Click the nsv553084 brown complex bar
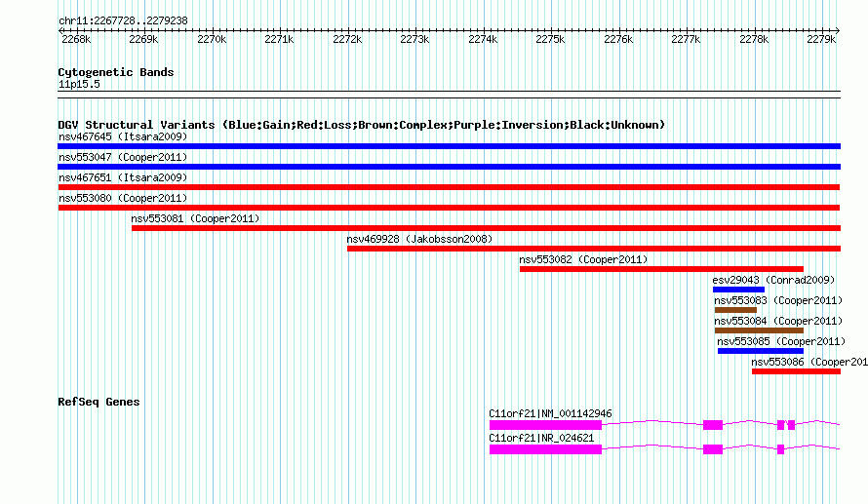The height and width of the screenshot is (504, 868). tap(759, 330)
